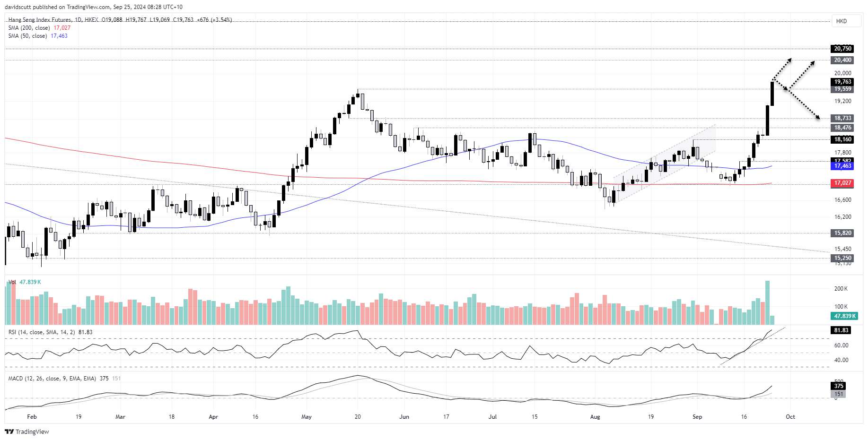
Task: Click the 200K volume axis label
Action: click(841, 289)
